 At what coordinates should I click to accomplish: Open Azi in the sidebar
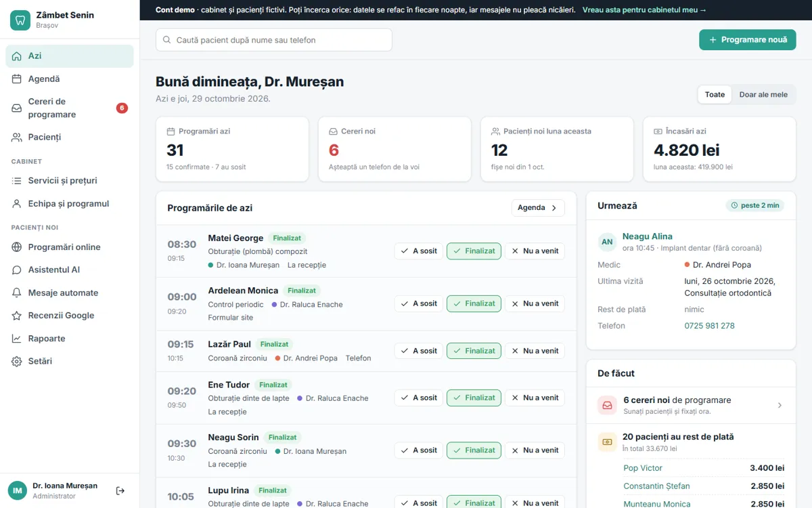(70, 56)
